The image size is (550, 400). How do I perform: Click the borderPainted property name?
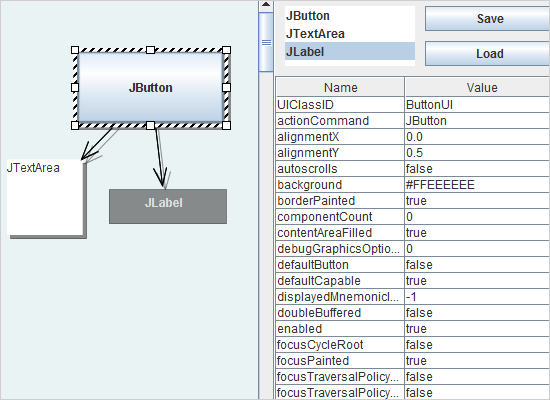click(x=340, y=201)
